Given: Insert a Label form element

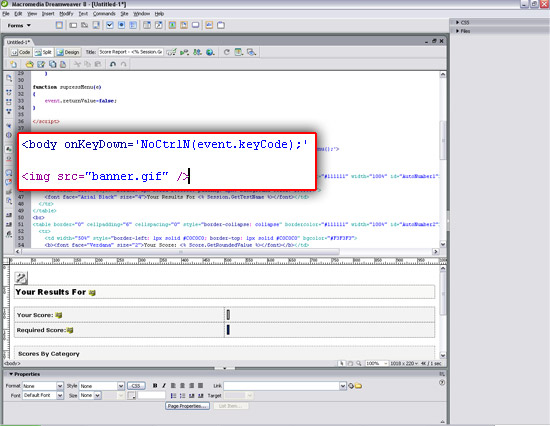Looking at the screenshot, I should point(209,25).
